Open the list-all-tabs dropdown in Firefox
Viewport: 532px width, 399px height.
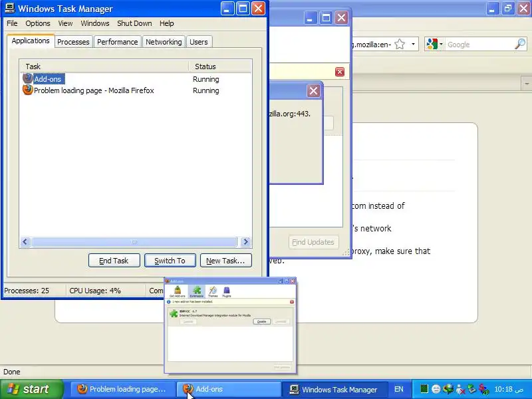point(527,83)
